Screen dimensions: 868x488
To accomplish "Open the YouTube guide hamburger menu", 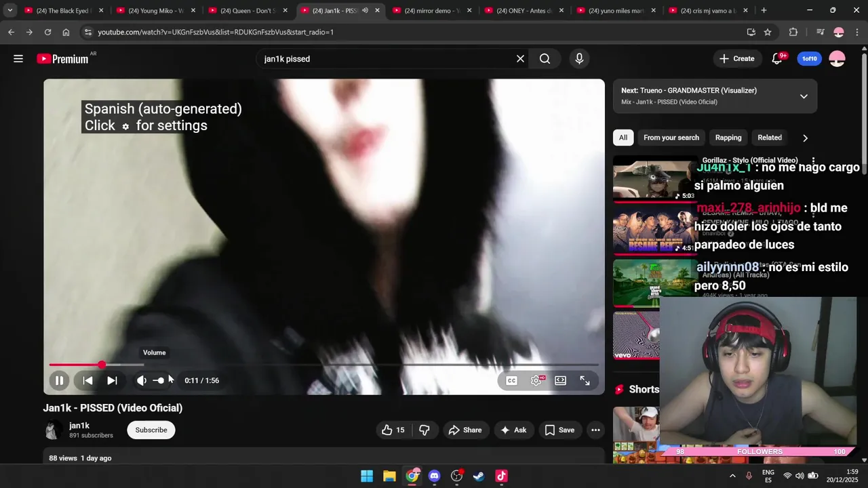I will (x=18, y=59).
